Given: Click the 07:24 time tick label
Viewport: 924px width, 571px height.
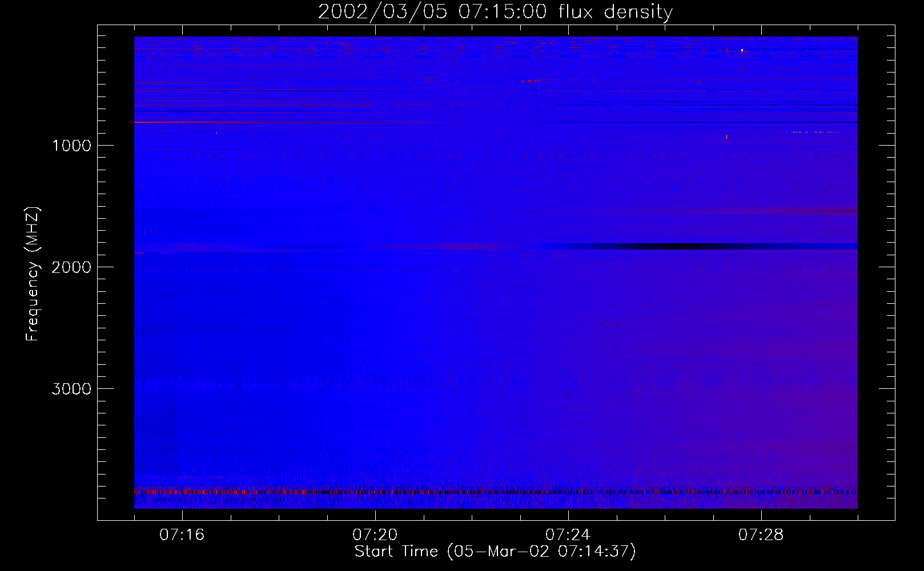Looking at the screenshot, I should (568, 534).
